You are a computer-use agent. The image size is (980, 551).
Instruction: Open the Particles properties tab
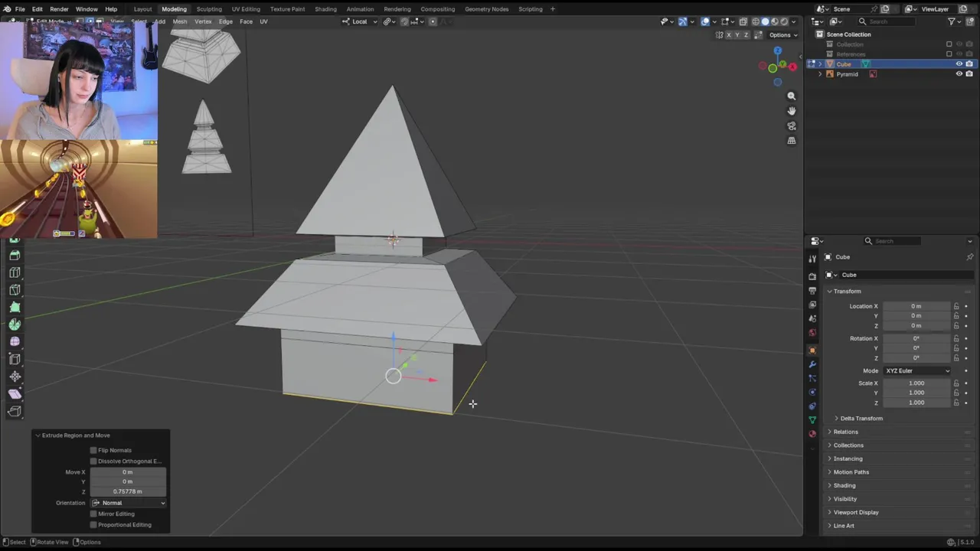click(812, 378)
